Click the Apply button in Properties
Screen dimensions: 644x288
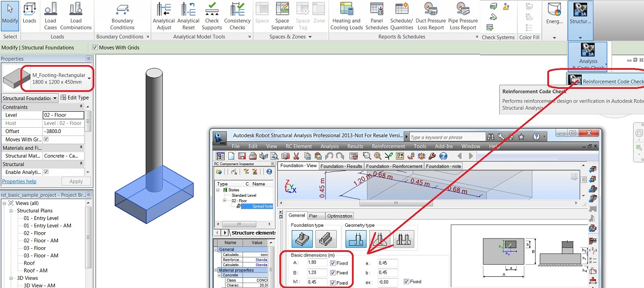click(76, 181)
